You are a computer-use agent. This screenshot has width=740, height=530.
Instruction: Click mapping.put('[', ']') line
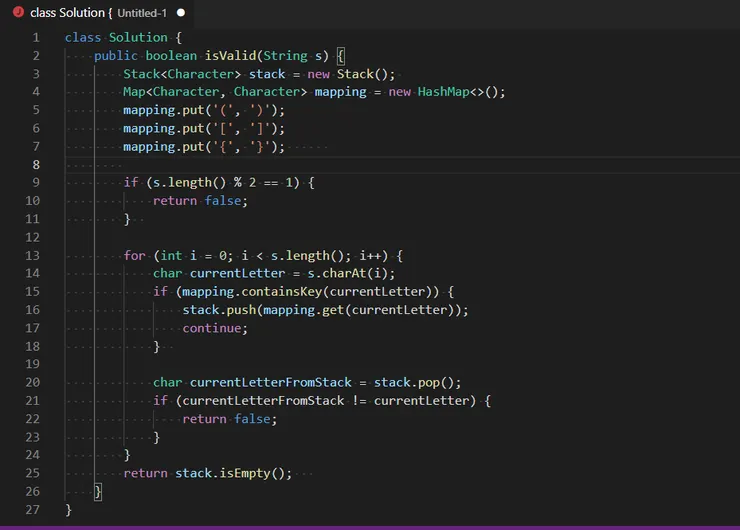pyautogui.click(x=204, y=128)
